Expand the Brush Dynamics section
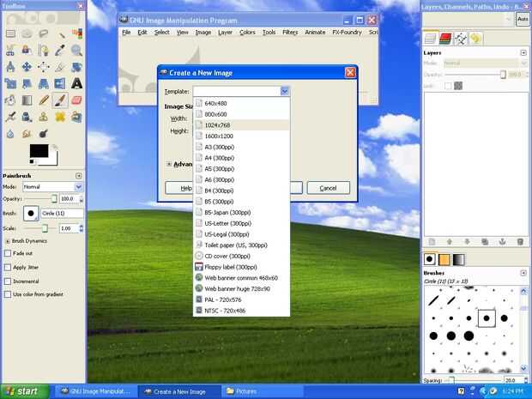The height and width of the screenshot is (399, 532). 8,241
